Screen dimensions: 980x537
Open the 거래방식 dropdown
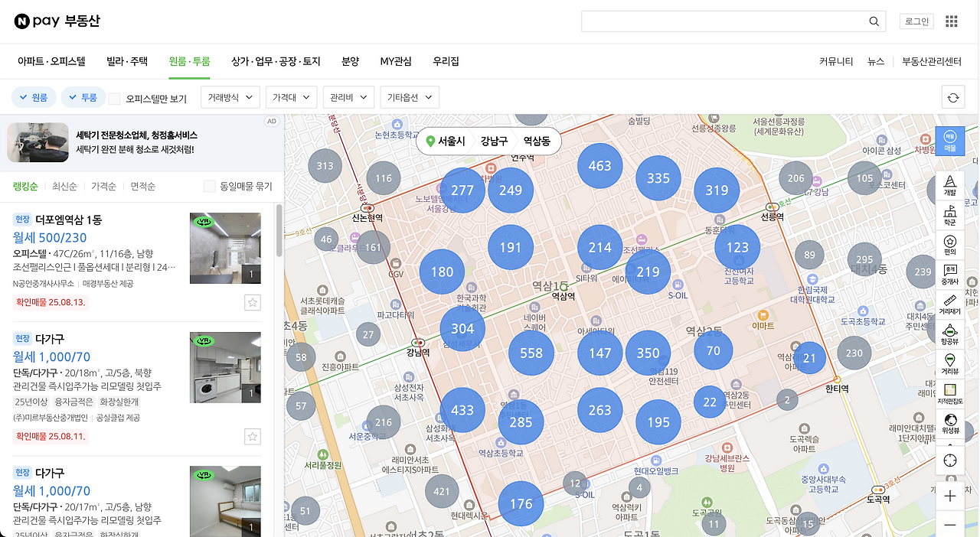coord(230,97)
